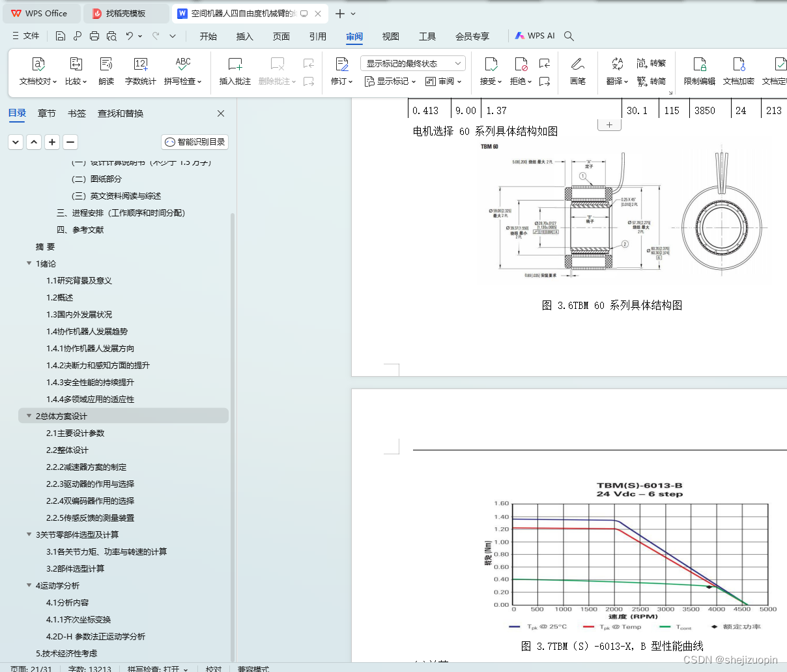
Task: Go to next change icon beside 拒绝
Action: (545, 81)
